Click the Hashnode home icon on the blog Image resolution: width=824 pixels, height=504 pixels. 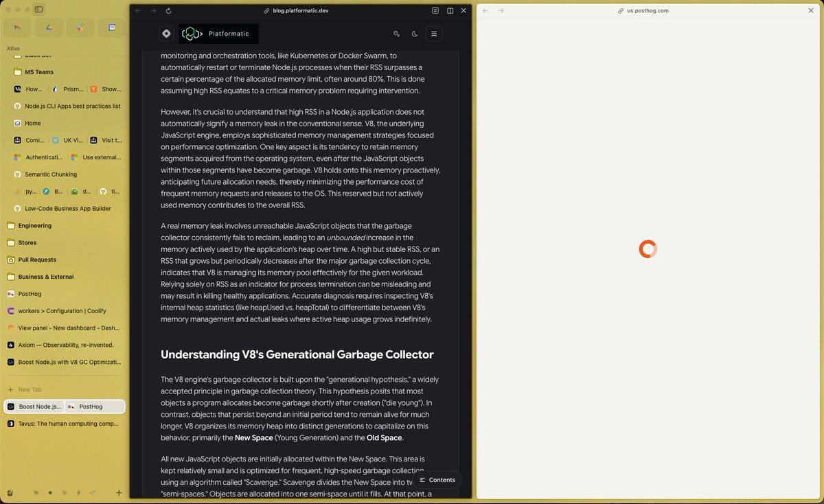[166, 34]
